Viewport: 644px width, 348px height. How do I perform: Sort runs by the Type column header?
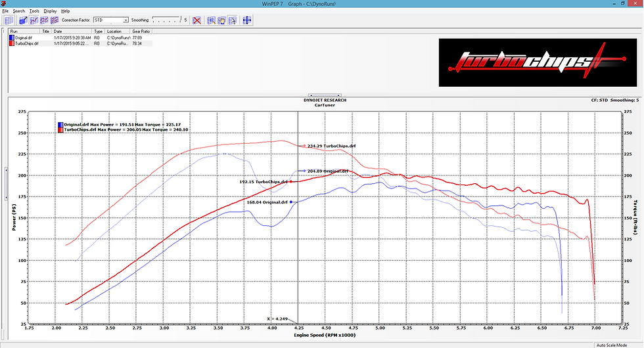(99, 32)
